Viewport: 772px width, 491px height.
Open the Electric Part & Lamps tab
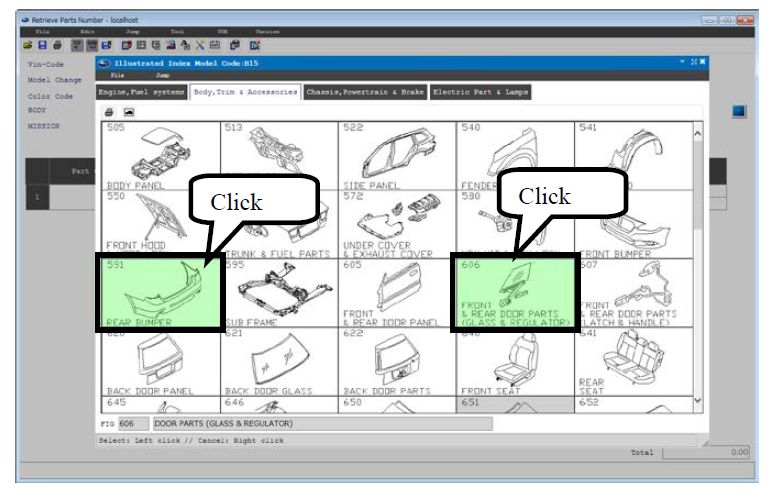[481, 92]
